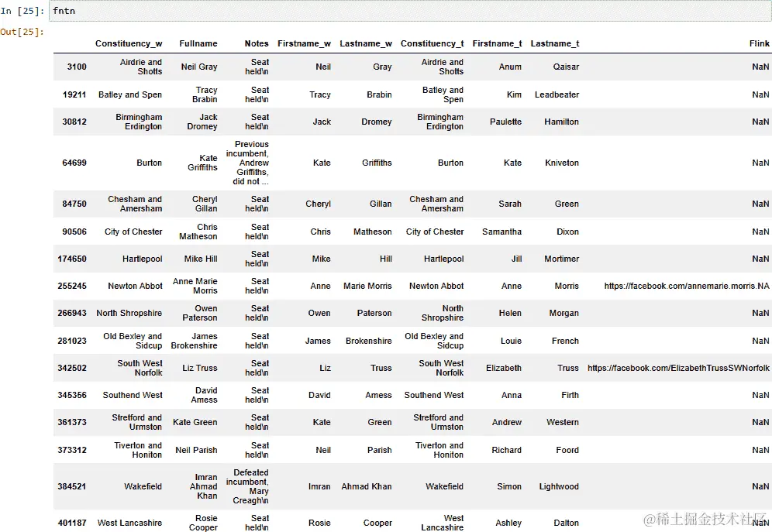Click the code input cell containing fntn
The image size is (772, 532).
pos(409,11)
